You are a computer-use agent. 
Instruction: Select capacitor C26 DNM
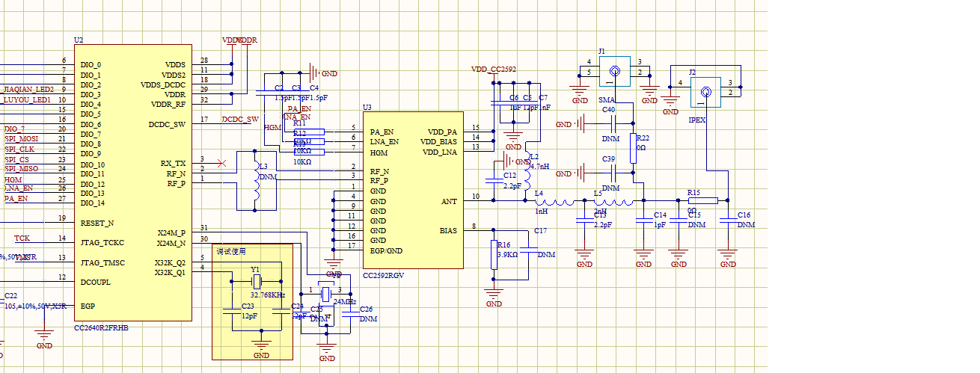349,314
